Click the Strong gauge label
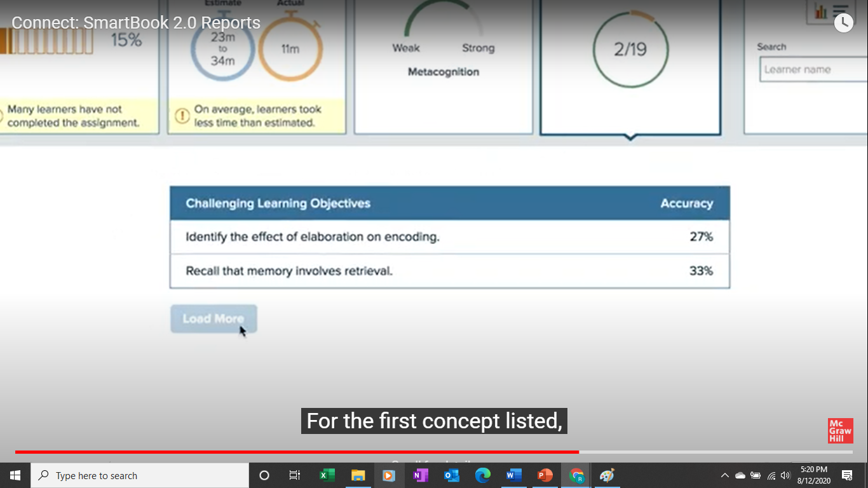Screen dimensions: 868x488 pyautogui.click(x=478, y=48)
